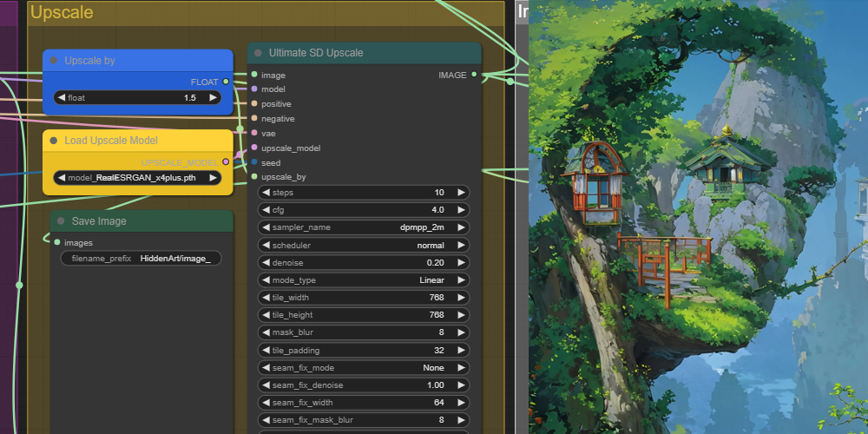The image size is (868, 434).
Task: Switch seam_fix_mode to next option
Action: coord(461,367)
